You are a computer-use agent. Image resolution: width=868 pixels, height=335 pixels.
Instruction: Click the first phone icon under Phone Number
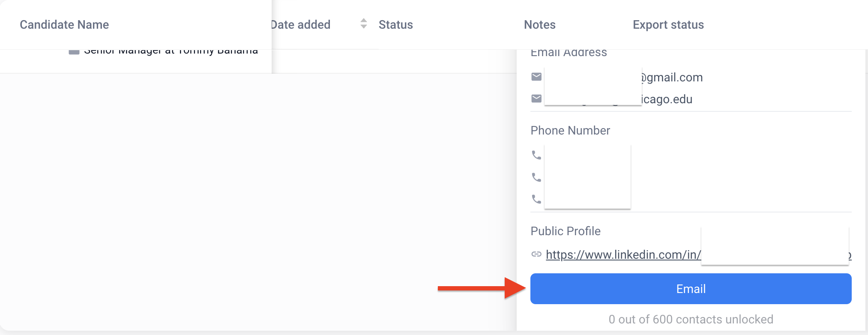536,155
